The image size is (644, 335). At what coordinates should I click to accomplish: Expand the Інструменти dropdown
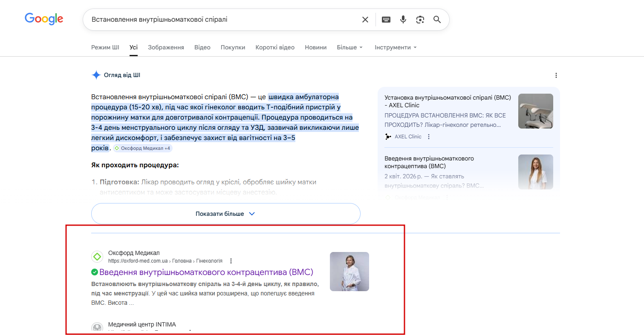click(x=396, y=47)
